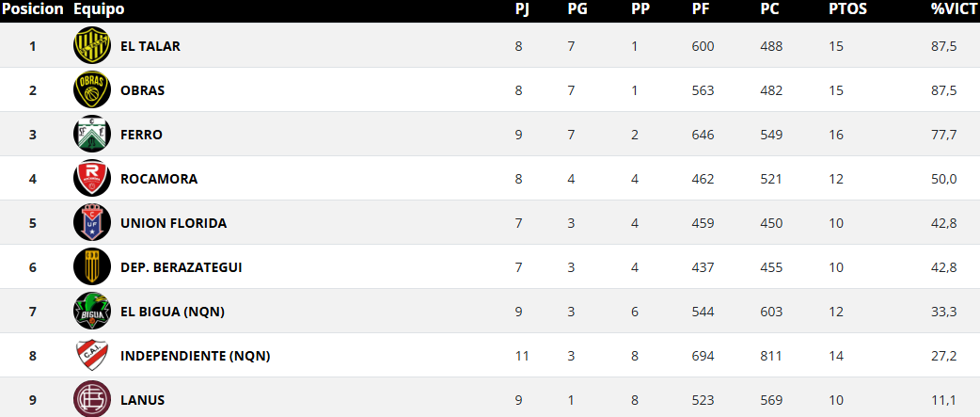Click the El Bigua team logo
This screenshot has height=417, width=980.
91,312
